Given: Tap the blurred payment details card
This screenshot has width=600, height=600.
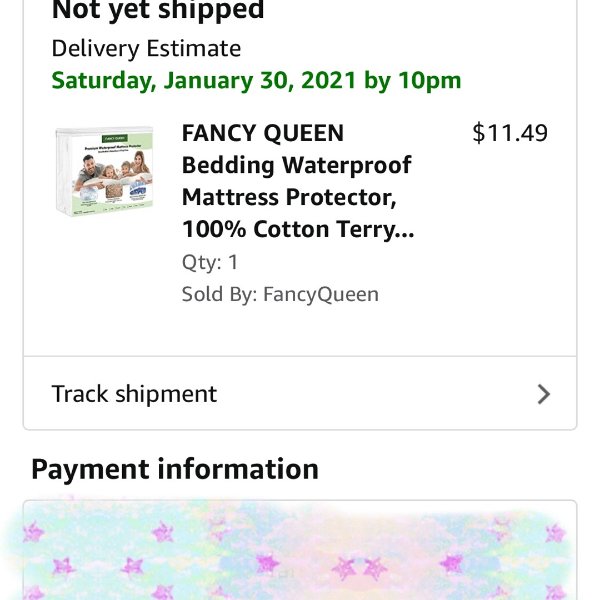Looking at the screenshot, I should 300,550.
